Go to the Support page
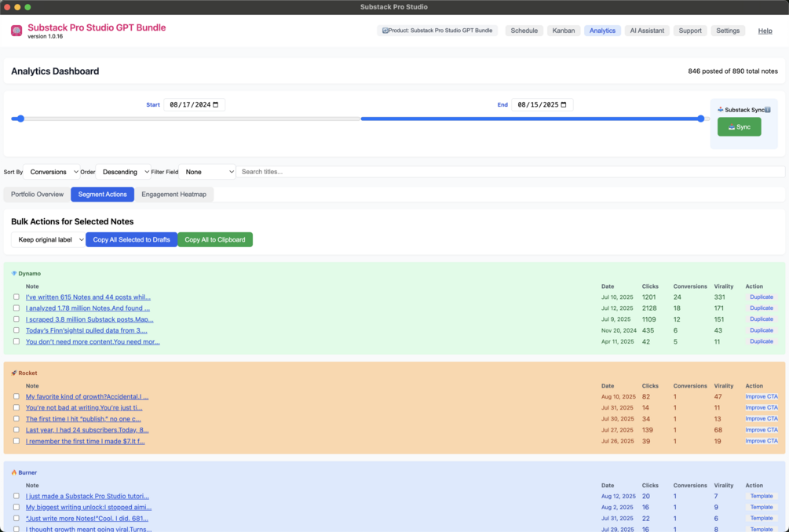Screen dimensions: 789x532 690,31
